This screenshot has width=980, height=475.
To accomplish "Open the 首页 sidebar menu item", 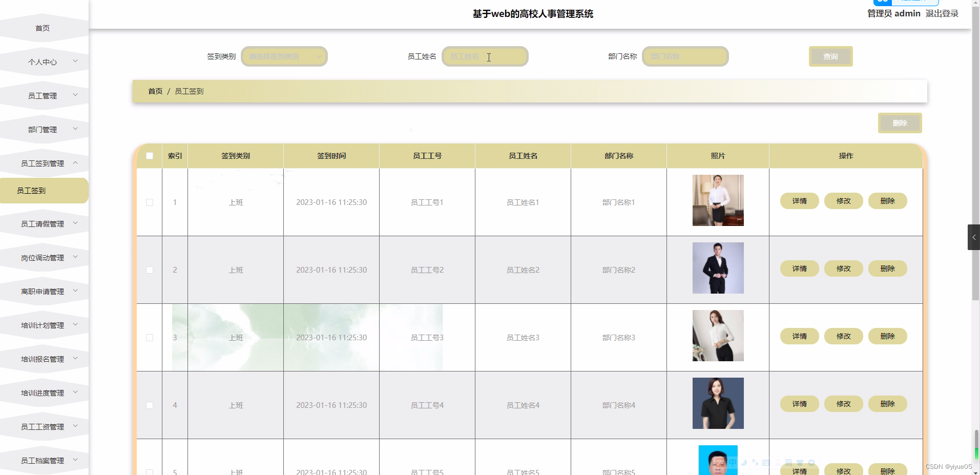I will [x=43, y=28].
